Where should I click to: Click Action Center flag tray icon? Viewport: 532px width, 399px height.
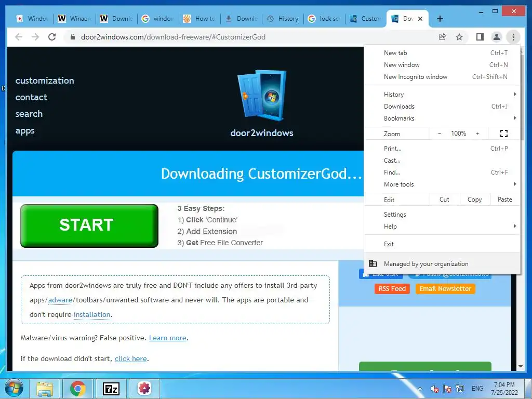(x=447, y=389)
